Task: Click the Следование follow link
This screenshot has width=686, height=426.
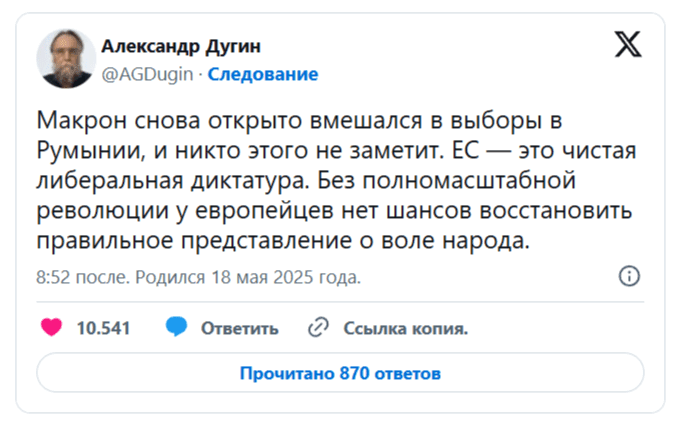Action: click(x=264, y=74)
